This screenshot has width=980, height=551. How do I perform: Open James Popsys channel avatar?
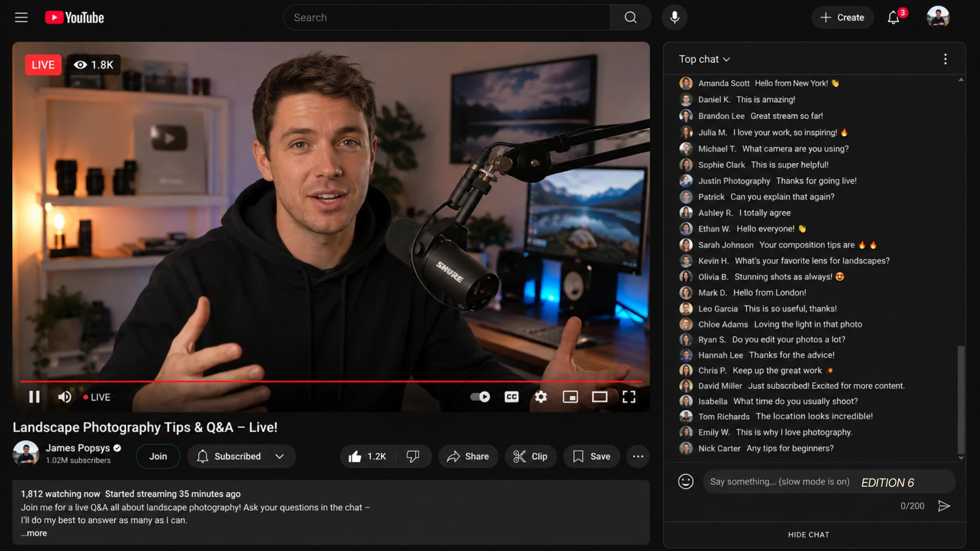tap(26, 454)
